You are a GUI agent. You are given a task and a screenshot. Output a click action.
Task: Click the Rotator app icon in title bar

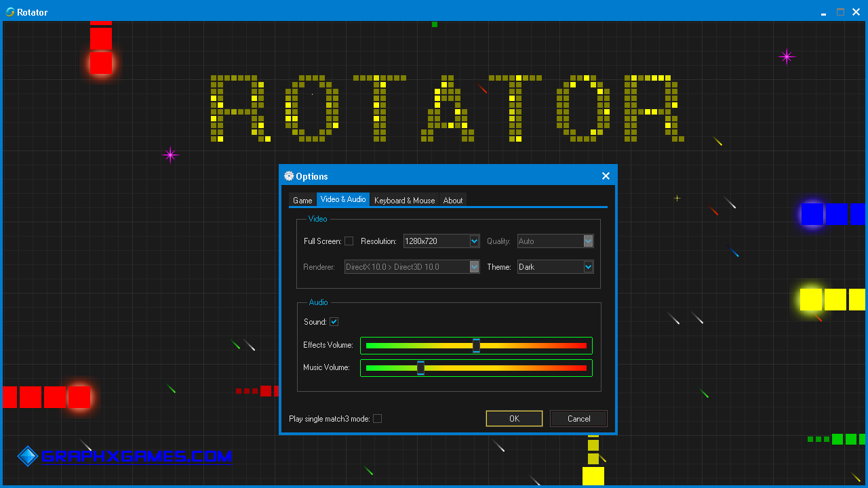[10, 12]
